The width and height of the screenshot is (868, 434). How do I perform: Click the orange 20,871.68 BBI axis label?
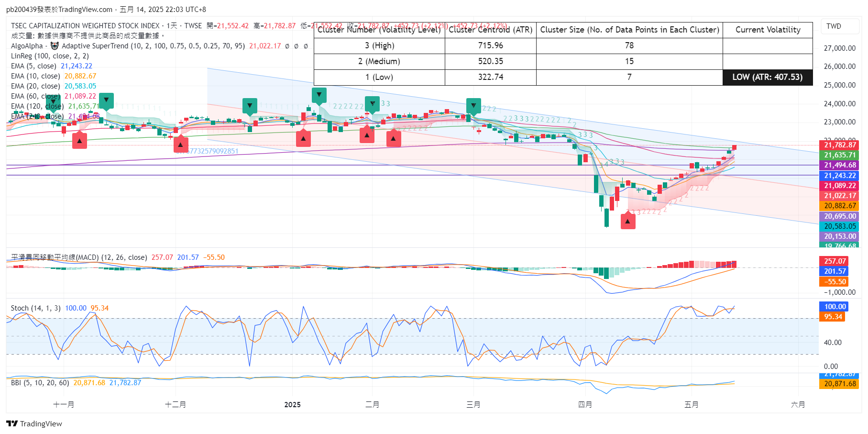pyautogui.click(x=840, y=384)
